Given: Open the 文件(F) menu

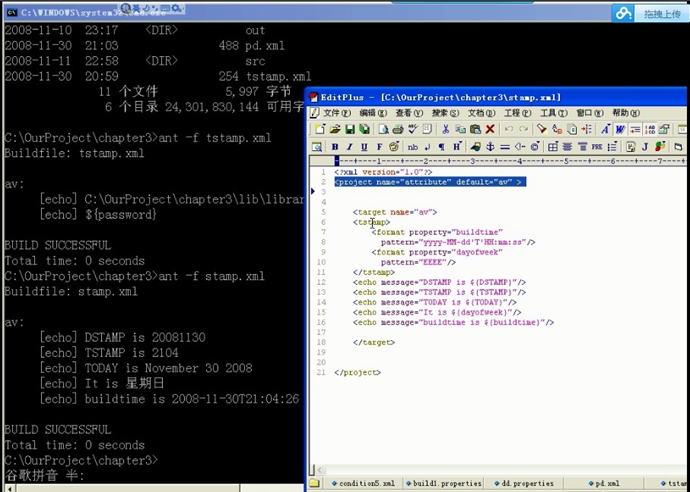Looking at the screenshot, I should 336,113.
